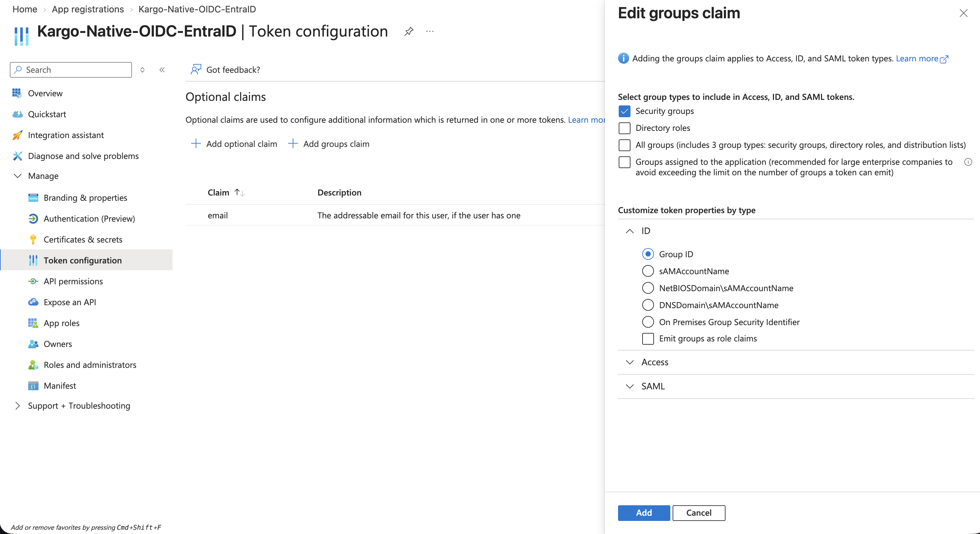
Task: Collapse the sidebar with double chevron
Action: click(162, 70)
